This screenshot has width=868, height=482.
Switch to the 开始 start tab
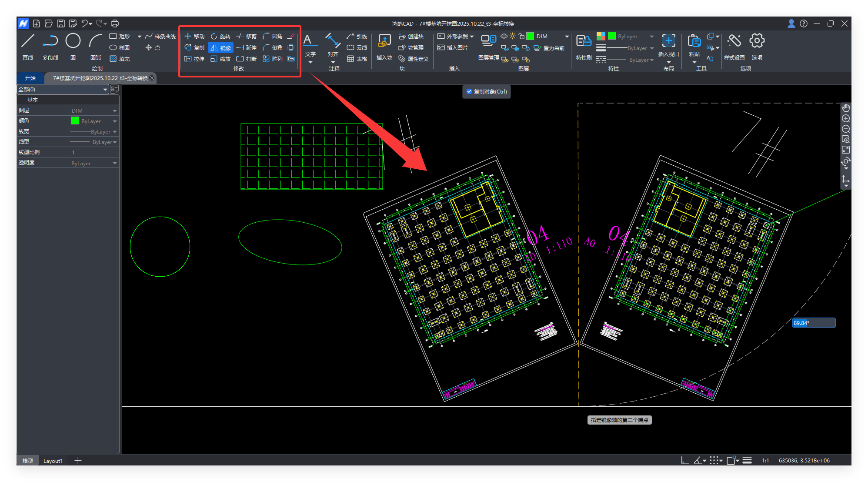30,78
